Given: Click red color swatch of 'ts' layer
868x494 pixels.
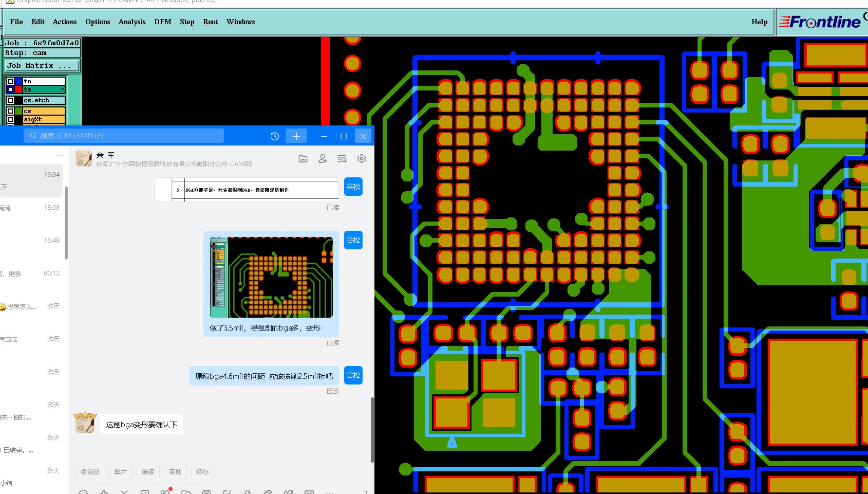Looking at the screenshot, I should click(x=19, y=89).
